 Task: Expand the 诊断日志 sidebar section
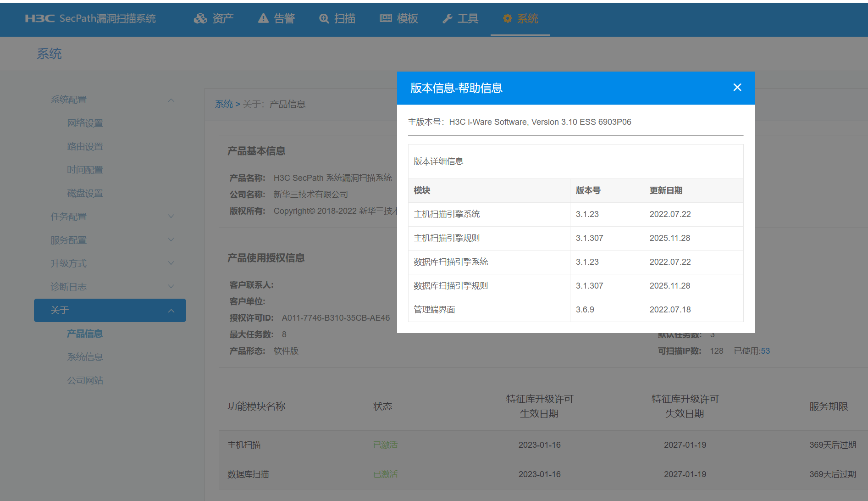click(x=171, y=287)
